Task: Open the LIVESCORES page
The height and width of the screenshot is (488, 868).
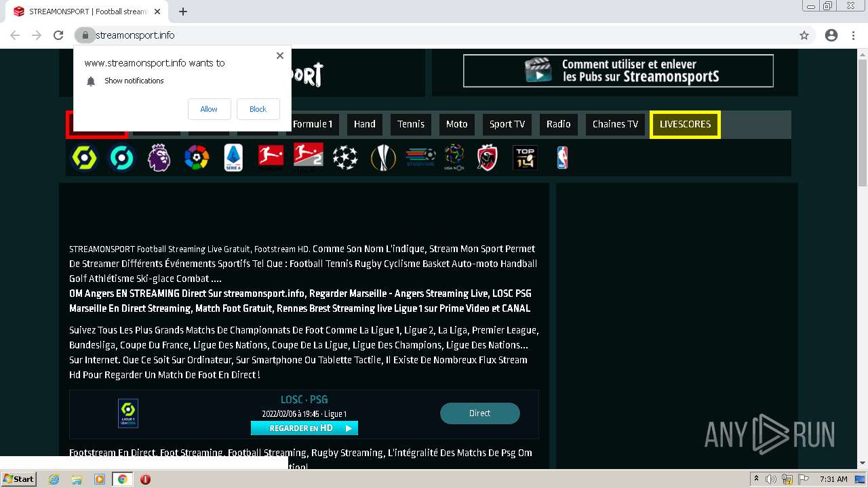Action: (x=685, y=125)
